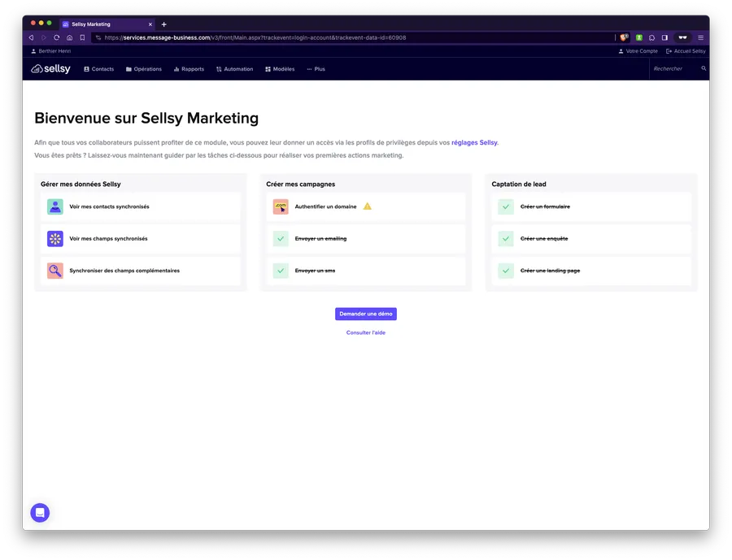The image size is (732, 560).
Task: Click the Rechercher search field
Action: tap(674, 68)
